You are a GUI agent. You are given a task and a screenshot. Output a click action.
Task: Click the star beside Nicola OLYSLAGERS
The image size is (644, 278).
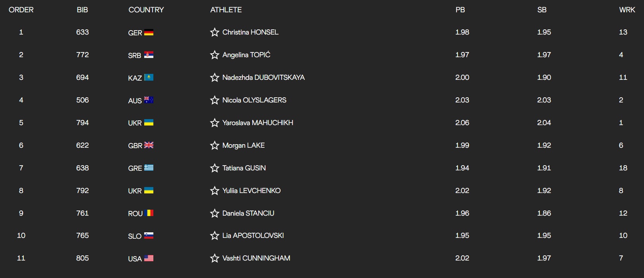(x=215, y=100)
